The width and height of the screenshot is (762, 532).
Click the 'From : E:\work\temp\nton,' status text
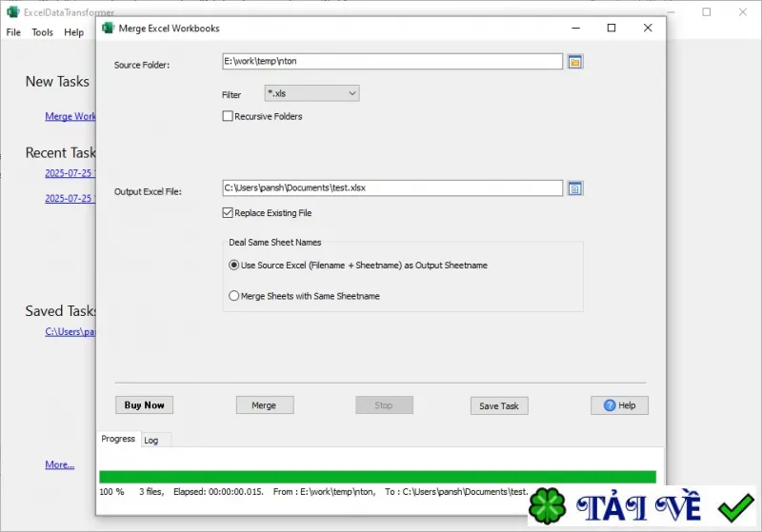pyautogui.click(x=324, y=492)
